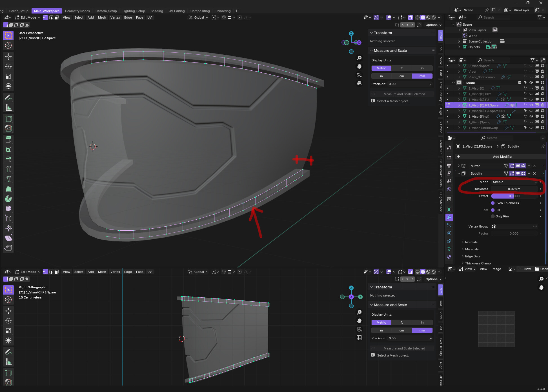Viewport: 548px width, 392px height.
Task: Toggle exclude checkbox for 1_Model collection
Action: (x=520, y=83)
